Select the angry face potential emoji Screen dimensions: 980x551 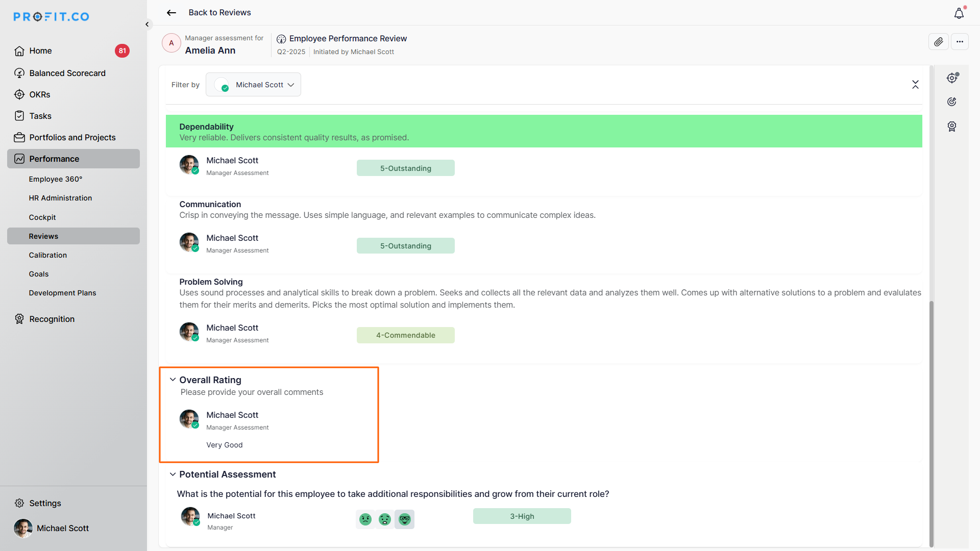coord(365,519)
